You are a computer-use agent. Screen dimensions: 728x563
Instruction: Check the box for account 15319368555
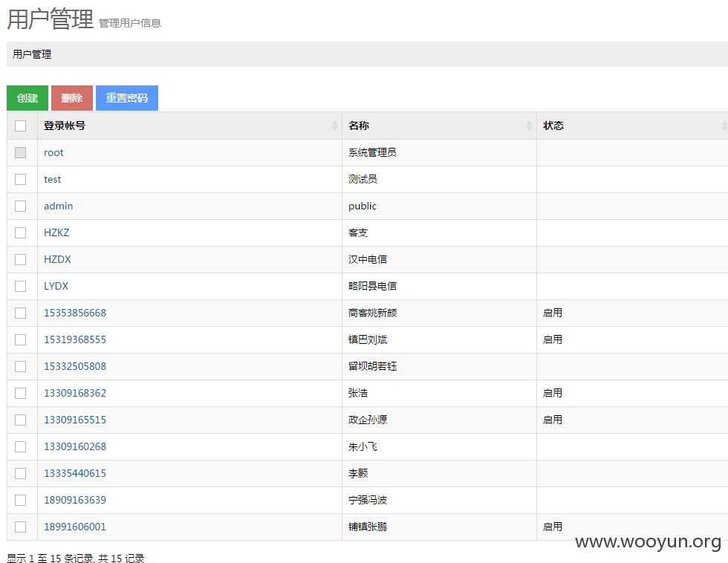21,339
